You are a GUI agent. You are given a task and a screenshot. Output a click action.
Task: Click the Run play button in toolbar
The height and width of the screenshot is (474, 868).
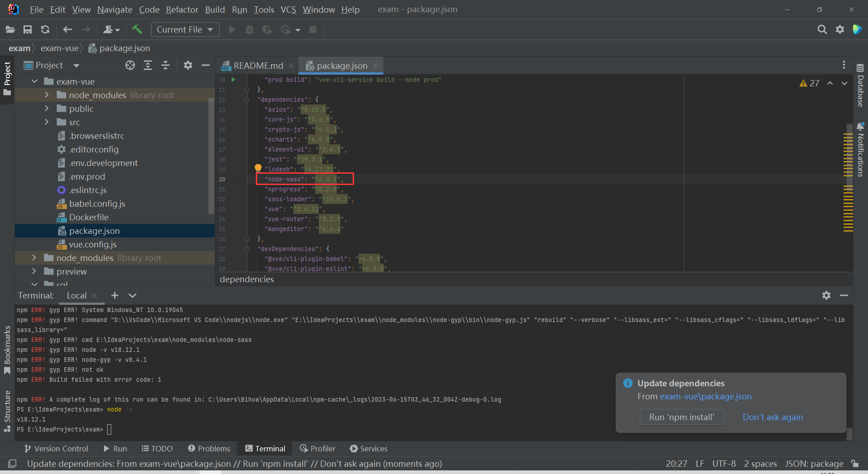pyautogui.click(x=232, y=29)
